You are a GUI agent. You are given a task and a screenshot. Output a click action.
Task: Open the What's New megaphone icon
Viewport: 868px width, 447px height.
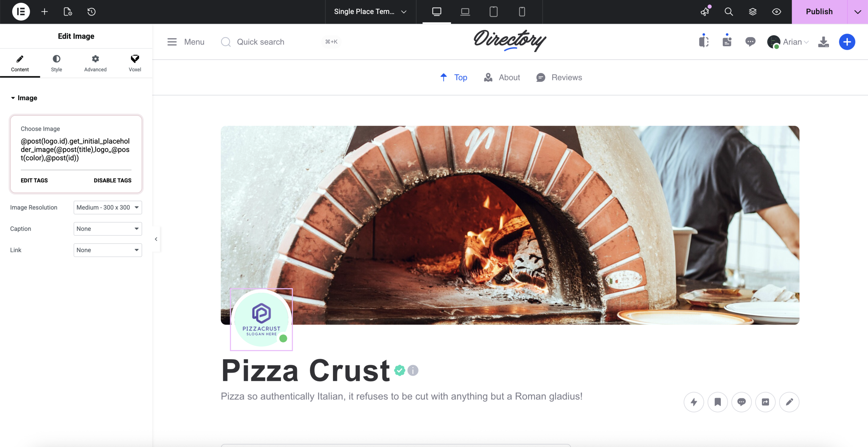[705, 12]
